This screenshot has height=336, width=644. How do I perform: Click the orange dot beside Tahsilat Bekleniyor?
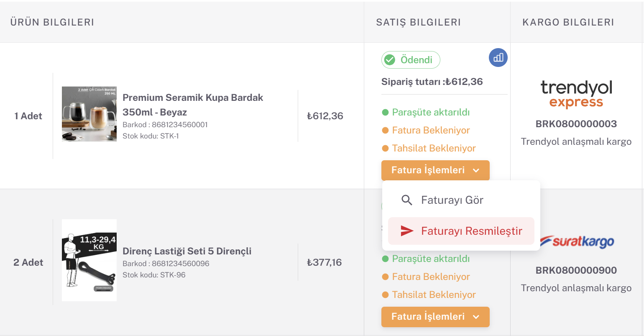[x=384, y=148]
